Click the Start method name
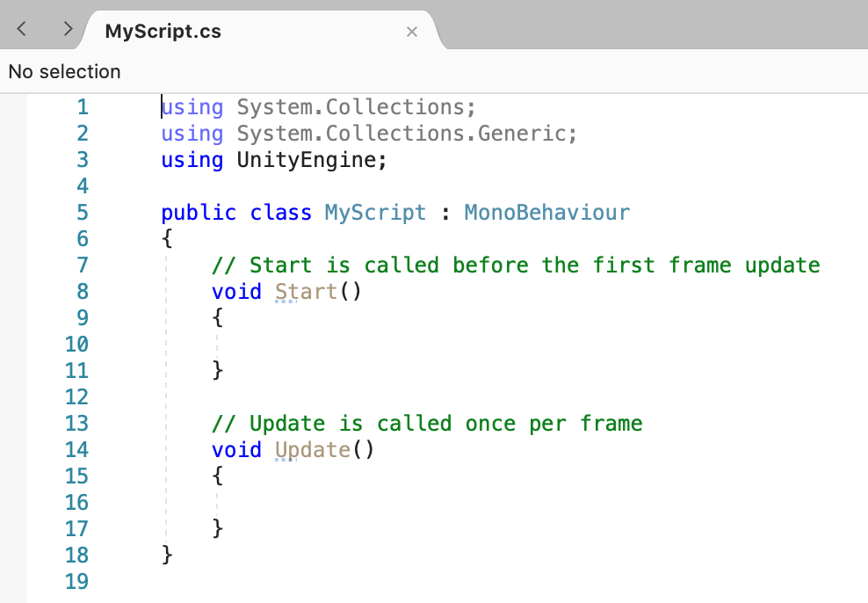Viewport: 868px width, 603px height. (x=306, y=291)
